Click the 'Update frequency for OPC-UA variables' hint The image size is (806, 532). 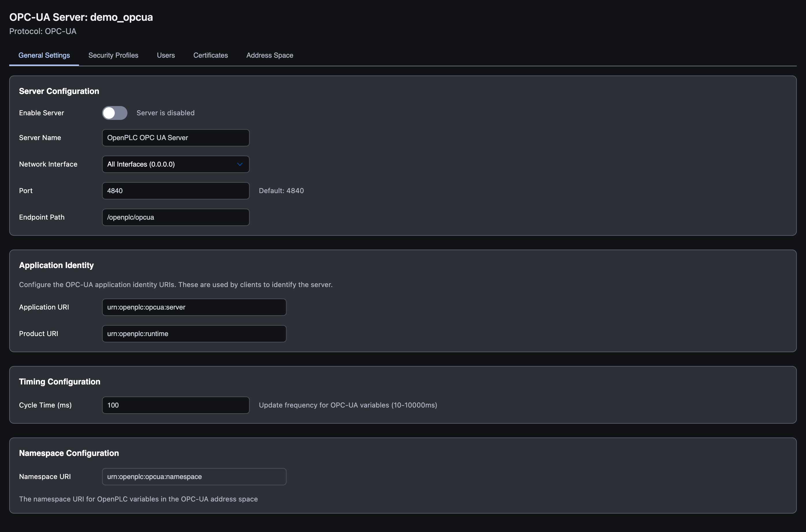348,405
